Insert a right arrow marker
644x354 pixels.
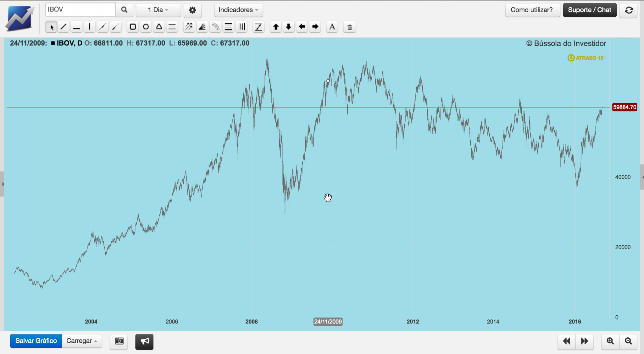pyautogui.click(x=315, y=27)
